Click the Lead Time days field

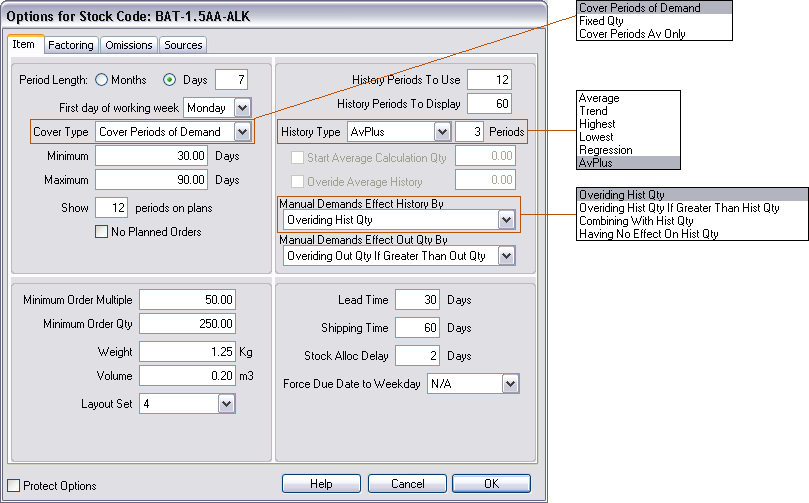click(417, 300)
